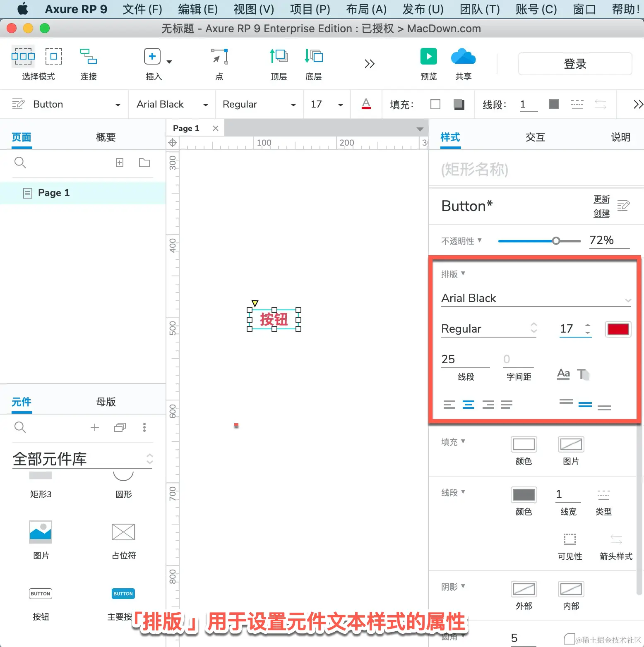The height and width of the screenshot is (647, 644).
Task: Click the Update style link
Action: click(x=601, y=199)
